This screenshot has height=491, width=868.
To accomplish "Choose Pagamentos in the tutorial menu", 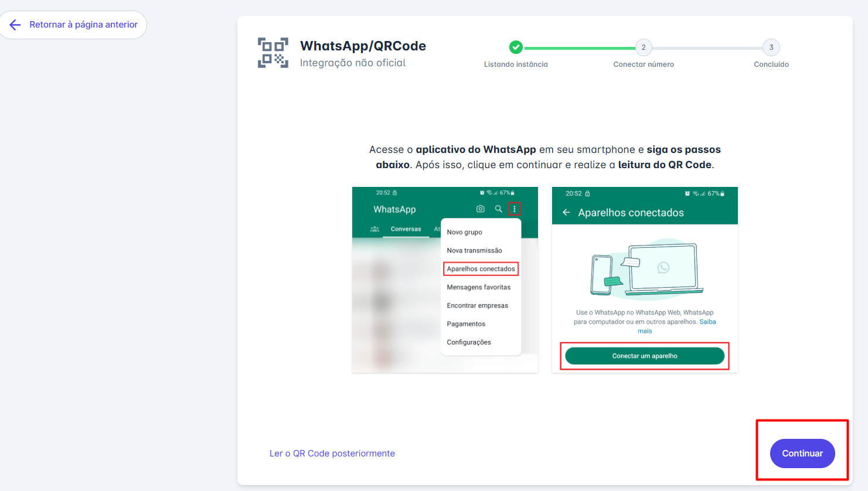I will pyautogui.click(x=467, y=324).
